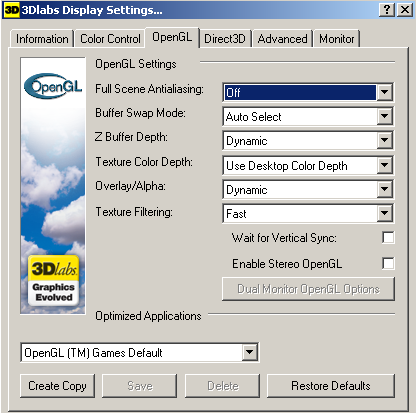The height and width of the screenshot is (413, 416).
Task: Click the 3Dlabs Graphics Evolved logo
Action: coord(53,280)
